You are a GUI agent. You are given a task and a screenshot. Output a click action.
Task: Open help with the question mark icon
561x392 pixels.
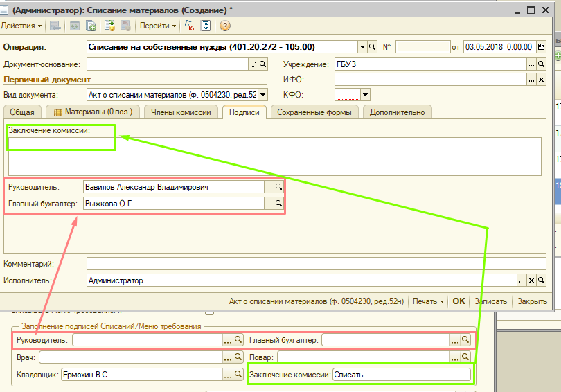pyautogui.click(x=224, y=26)
